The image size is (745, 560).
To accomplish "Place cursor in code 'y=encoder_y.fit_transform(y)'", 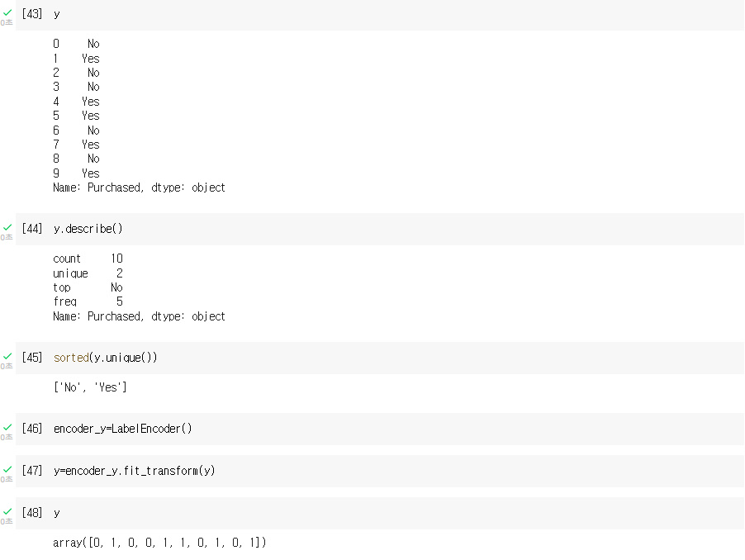I will 134,471.
